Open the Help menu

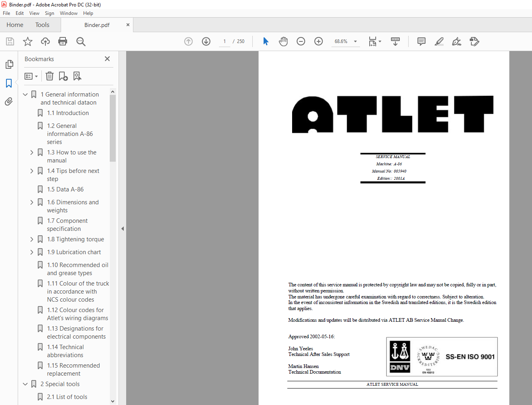88,13
